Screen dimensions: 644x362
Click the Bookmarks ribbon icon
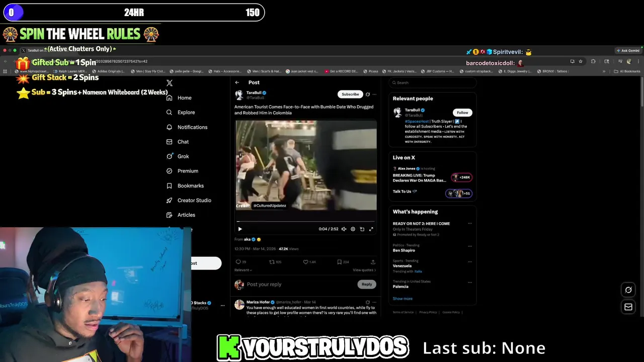[170, 186]
